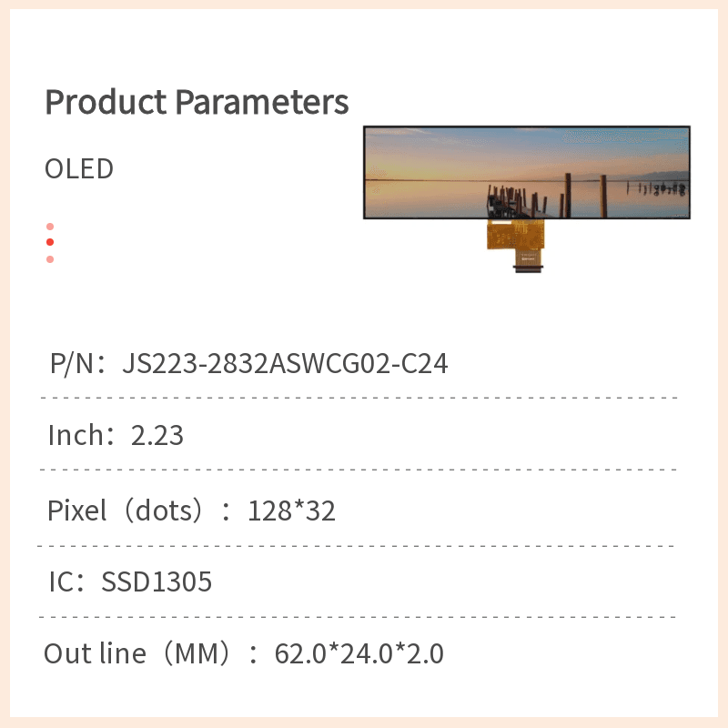Click the black connector tip on cable

528,268
